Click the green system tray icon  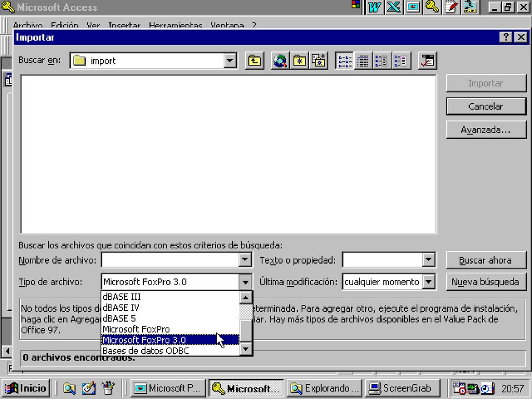click(473, 388)
